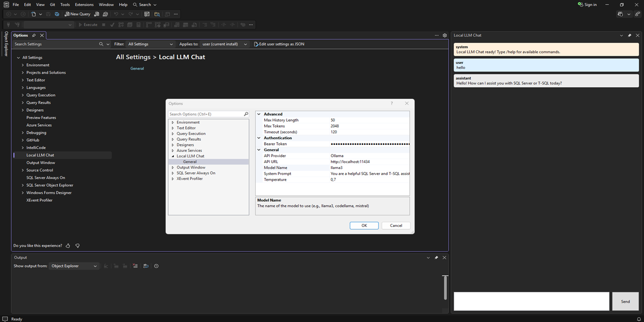This screenshot has width=644, height=322.
Task: Click the New Query toolbar button
Action: [x=77, y=14]
